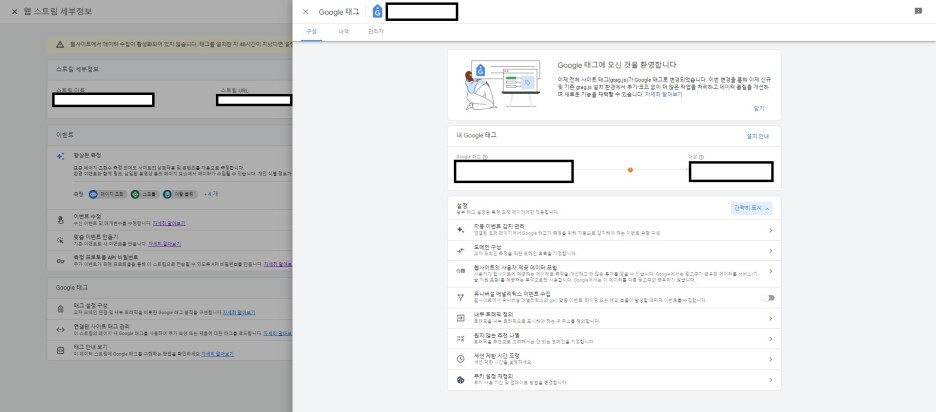Screen dimensions: 936x412
Task: Click the user-provided data row icon
Action: [x=460, y=270]
